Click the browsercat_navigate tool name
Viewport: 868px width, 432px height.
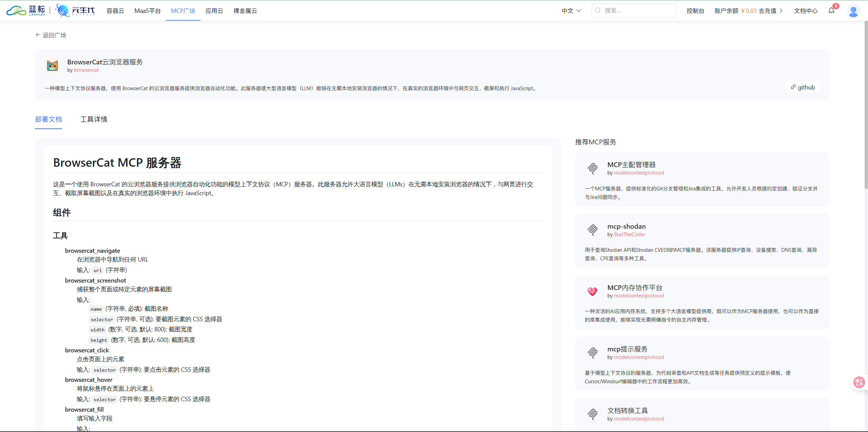93,250
